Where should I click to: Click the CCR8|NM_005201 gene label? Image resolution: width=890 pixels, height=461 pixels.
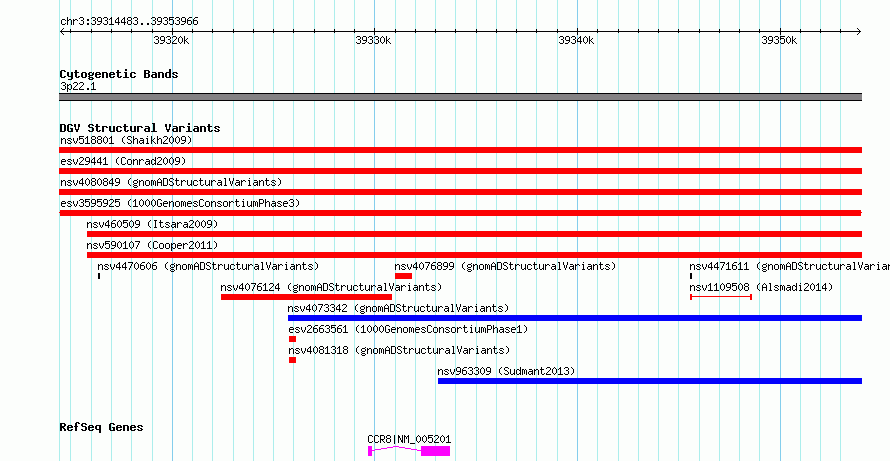409,439
